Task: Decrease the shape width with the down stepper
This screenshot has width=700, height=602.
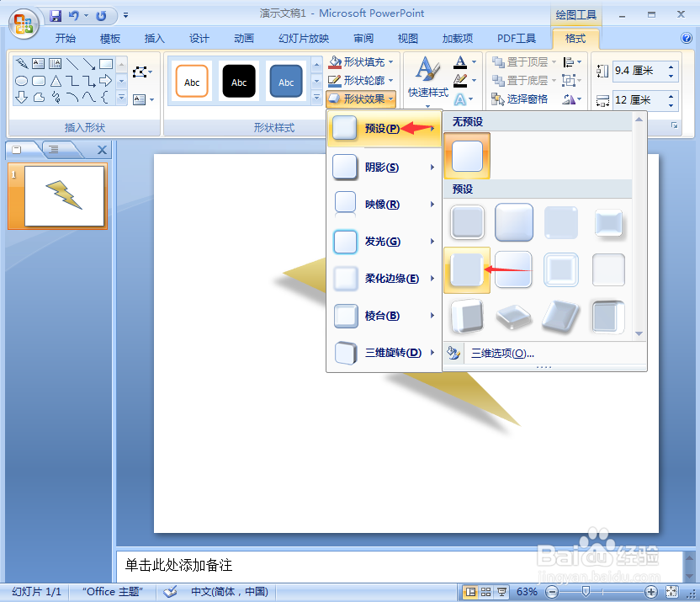Action: [671, 105]
